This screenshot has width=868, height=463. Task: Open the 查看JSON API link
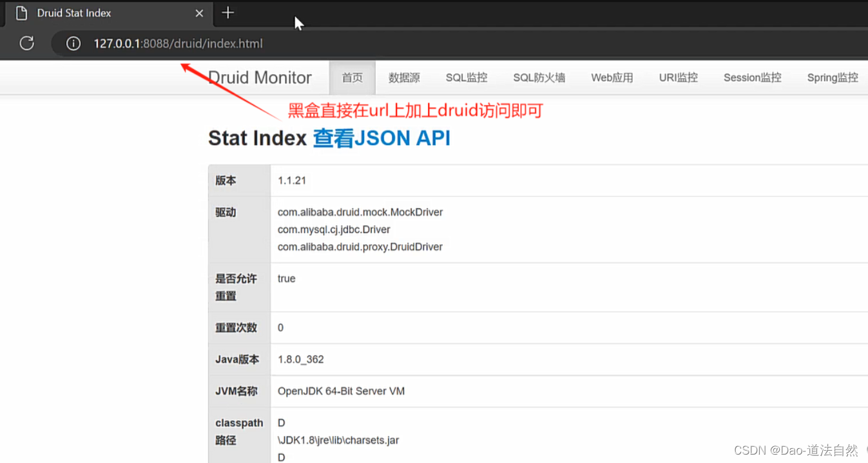click(381, 138)
